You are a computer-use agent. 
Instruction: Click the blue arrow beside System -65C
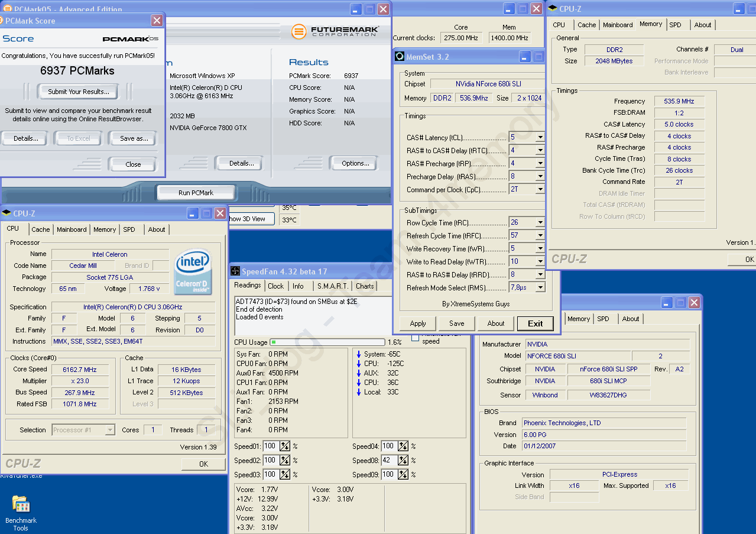pyautogui.click(x=359, y=354)
